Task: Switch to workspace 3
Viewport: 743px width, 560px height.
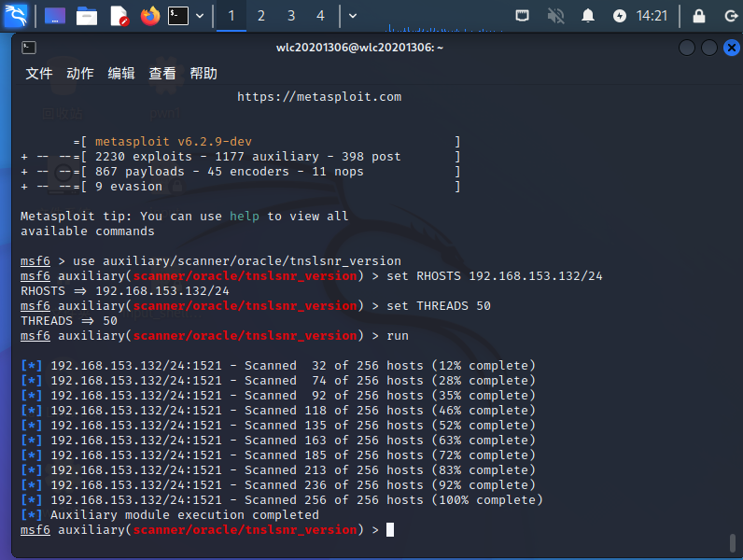Action: (291, 16)
